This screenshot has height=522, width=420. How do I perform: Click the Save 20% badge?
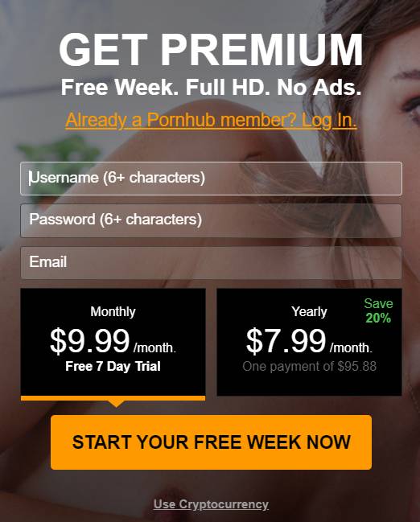378,310
